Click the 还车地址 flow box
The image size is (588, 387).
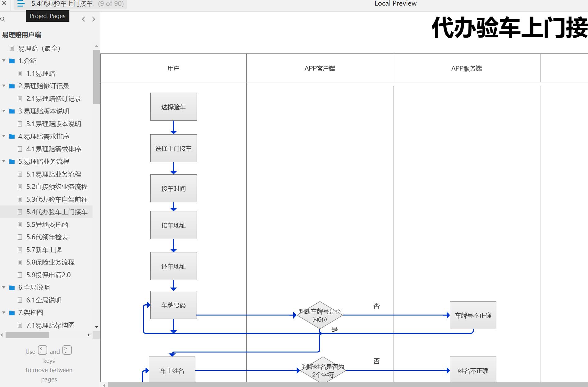tap(173, 266)
